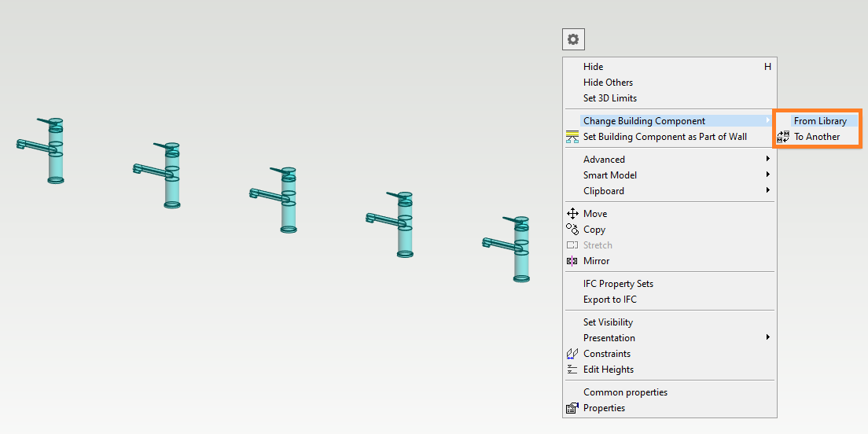
Task: Choose From Library in submenu
Action: pos(820,121)
